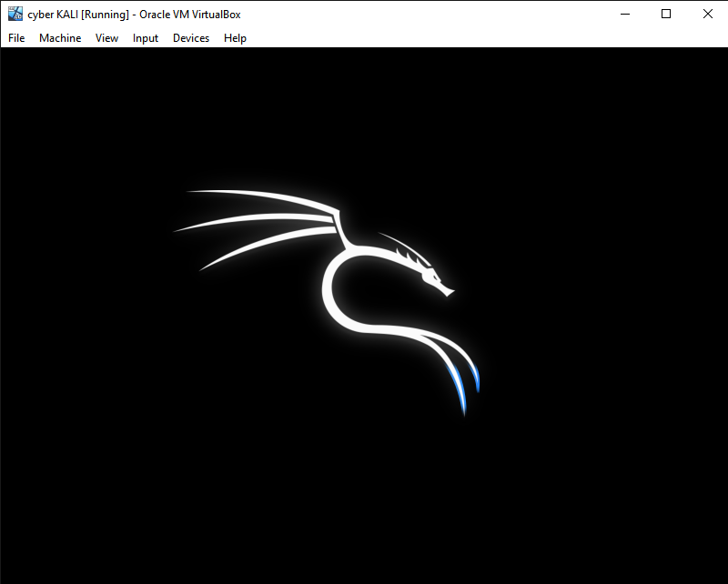Maximize the cyber KALI VirtualBox window

666,14
